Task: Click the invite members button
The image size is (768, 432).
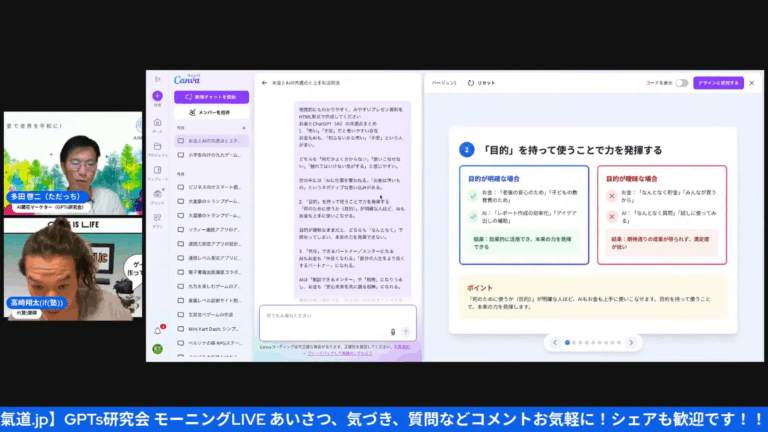Action: pos(212,113)
